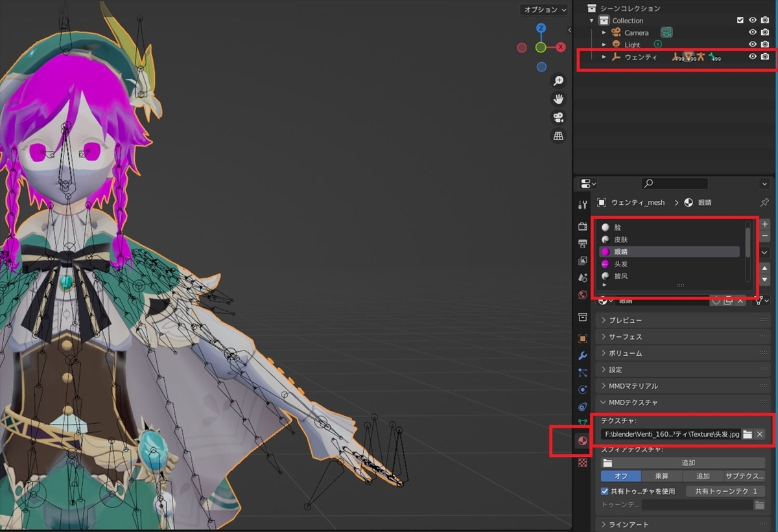Open the Render properties tab icon
The image size is (778, 532).
[x=582, y=226]
